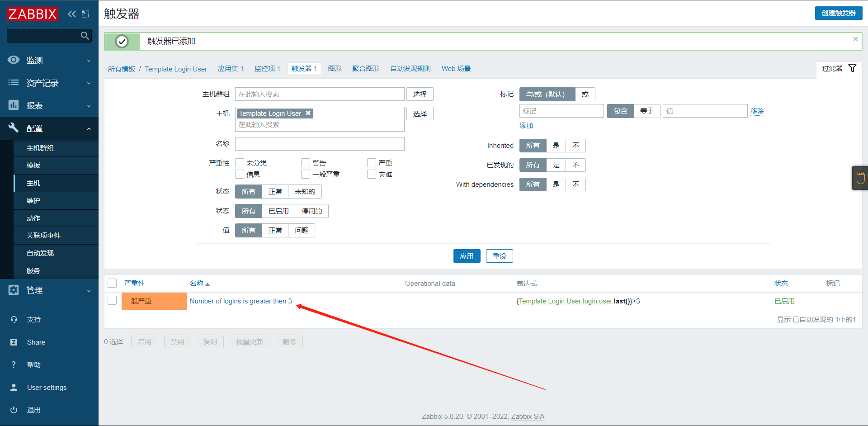Check the 信息 severity checkbox
This screenshot has height=426, width=868.
pos(240,174)
